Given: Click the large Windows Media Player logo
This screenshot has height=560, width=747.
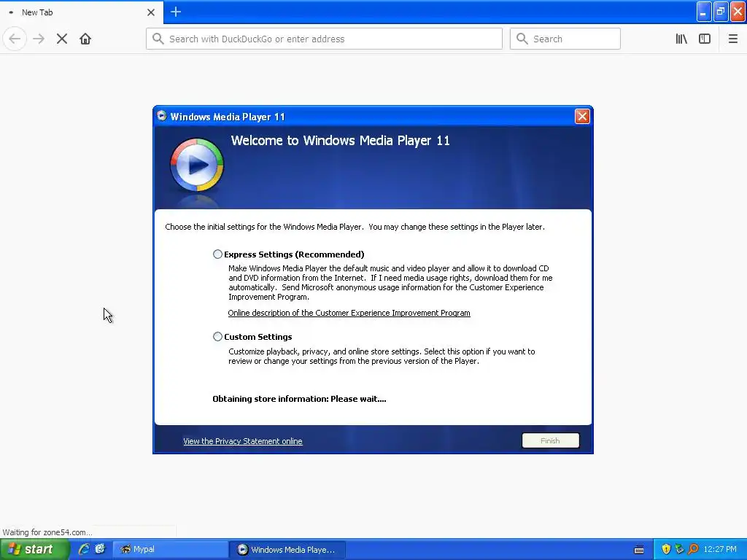Looking at the screenshot, I should click(197, 165).
